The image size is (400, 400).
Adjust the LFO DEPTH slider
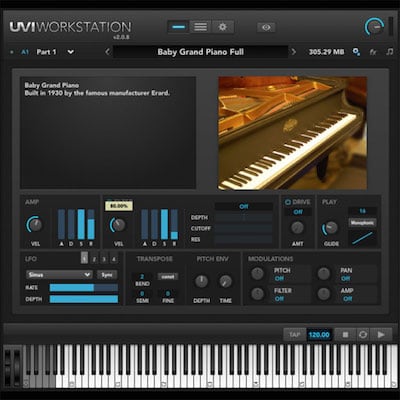84,299
